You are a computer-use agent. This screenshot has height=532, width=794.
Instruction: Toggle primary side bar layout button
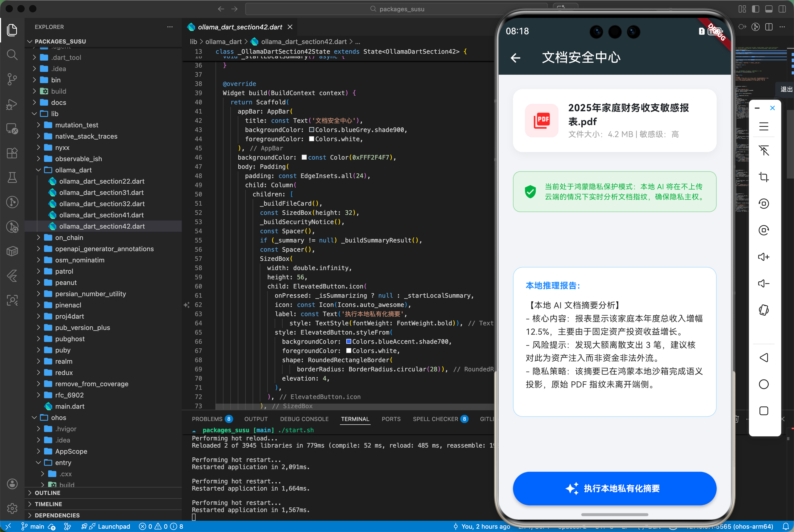click(x=755, y=9)
